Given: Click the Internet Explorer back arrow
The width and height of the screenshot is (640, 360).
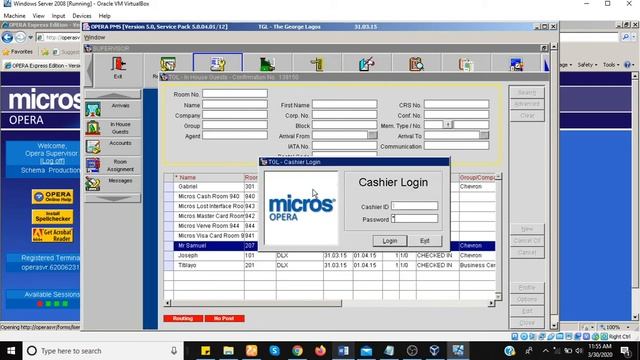Looking at the screenshot, I should 7,38.
